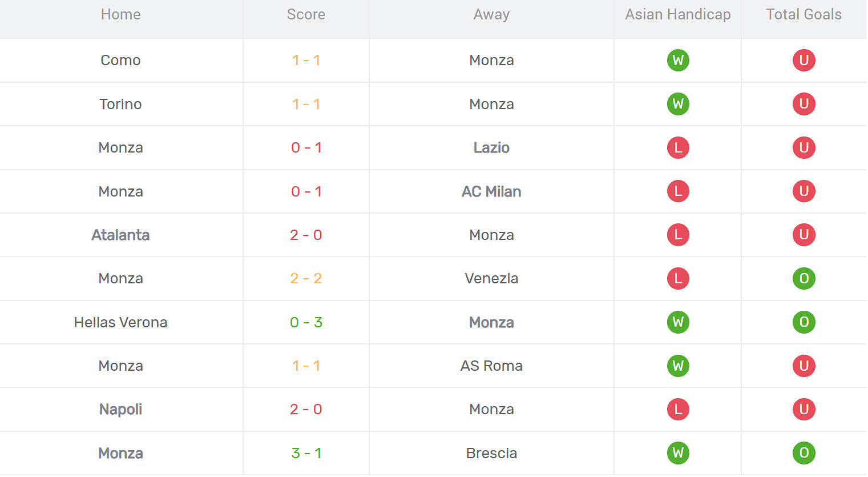Open the 3 - 1 Brescia match score
This screenshot has width=868, height=477.
306,453
